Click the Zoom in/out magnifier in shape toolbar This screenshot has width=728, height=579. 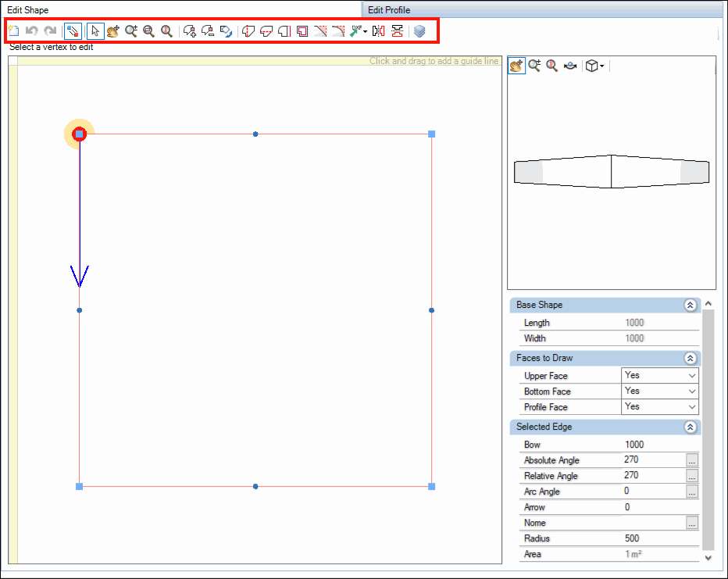pyautogui.click(x=131, y=31)
